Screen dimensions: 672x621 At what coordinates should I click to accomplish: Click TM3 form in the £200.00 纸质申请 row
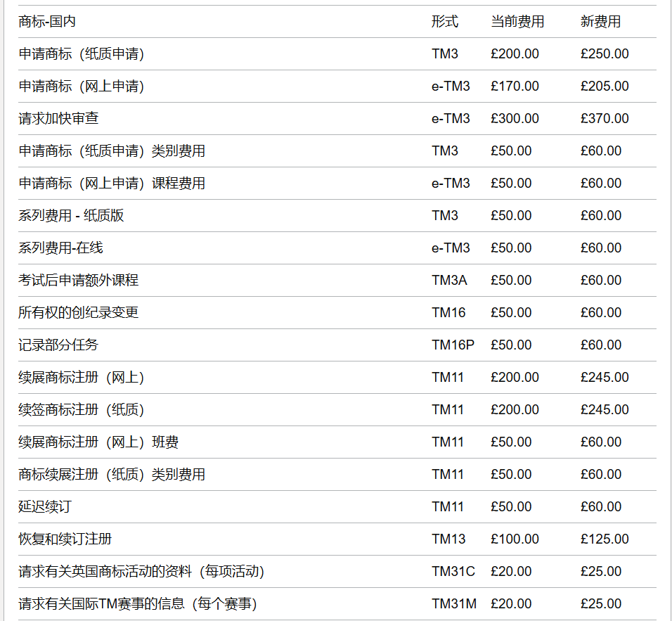tap(445, 53)
